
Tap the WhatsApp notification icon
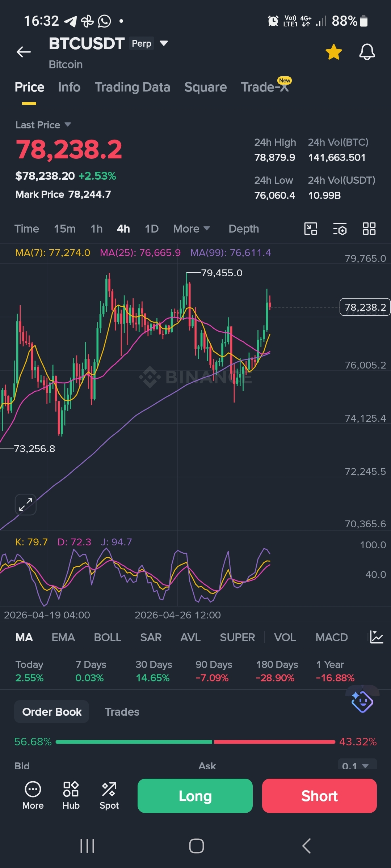pos(104,21)
